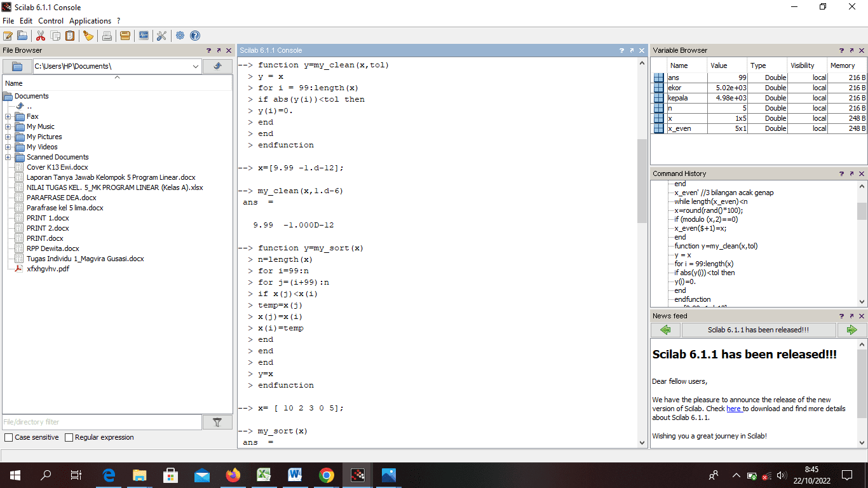The height and width of the screenshot is (488, 868).
Task: Select Cover K13 Ewi.docx file
Action: (57, 167)
